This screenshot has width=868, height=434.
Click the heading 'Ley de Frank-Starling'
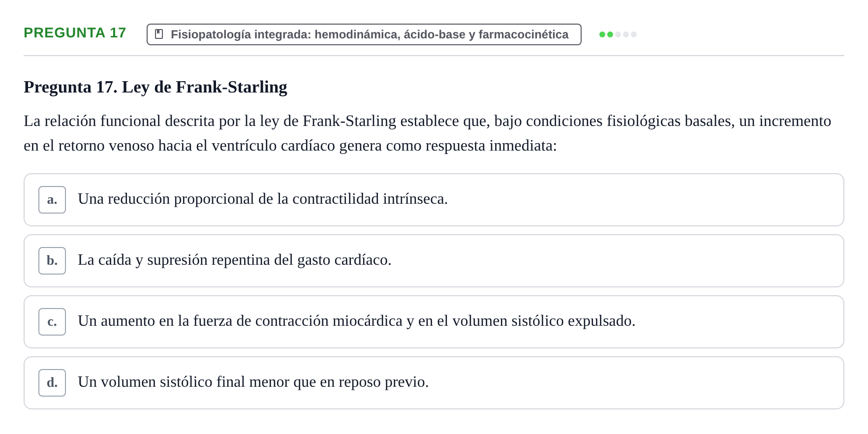pyautogui.click(x=155, y=87)
